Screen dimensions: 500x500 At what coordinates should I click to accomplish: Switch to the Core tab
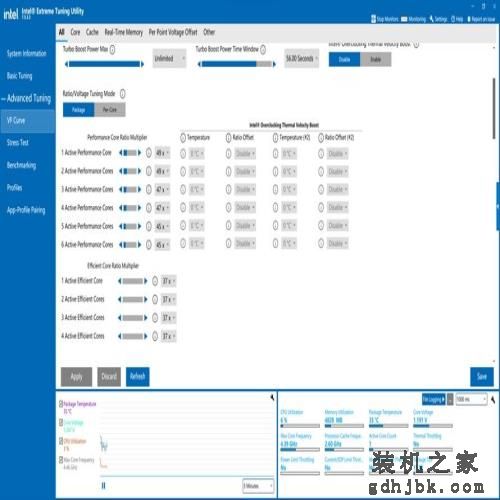click(x=75, y=32)
